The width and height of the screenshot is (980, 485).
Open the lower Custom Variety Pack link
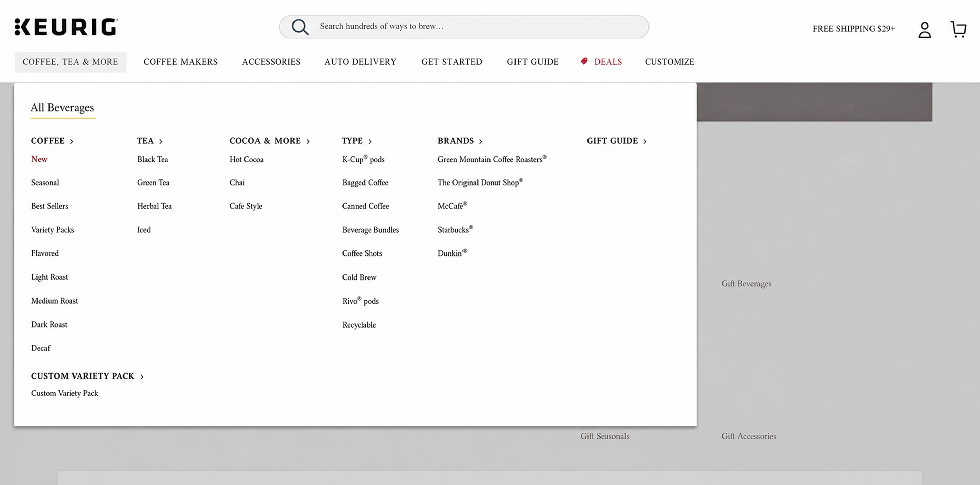point(65,393)
